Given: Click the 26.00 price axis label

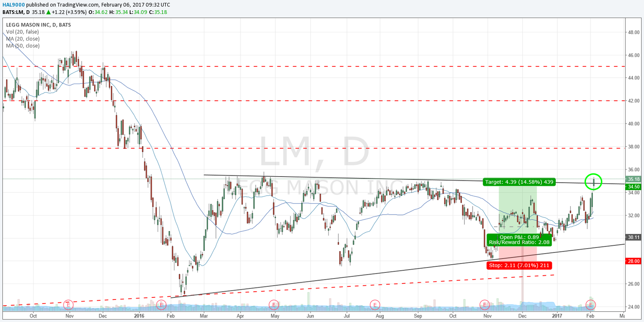Looking at the screenshot, I should pos(634,284).
